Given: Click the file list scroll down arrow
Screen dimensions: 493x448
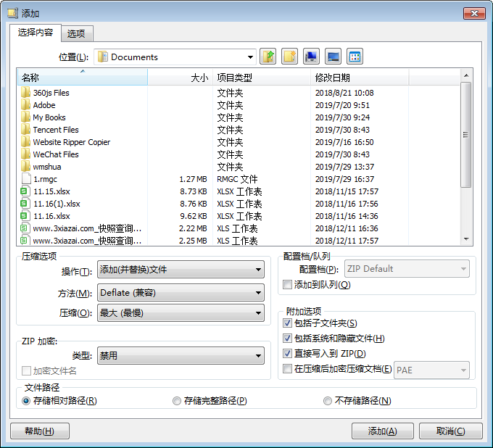Looking at the screenshot, I should (x=466, y=239).
